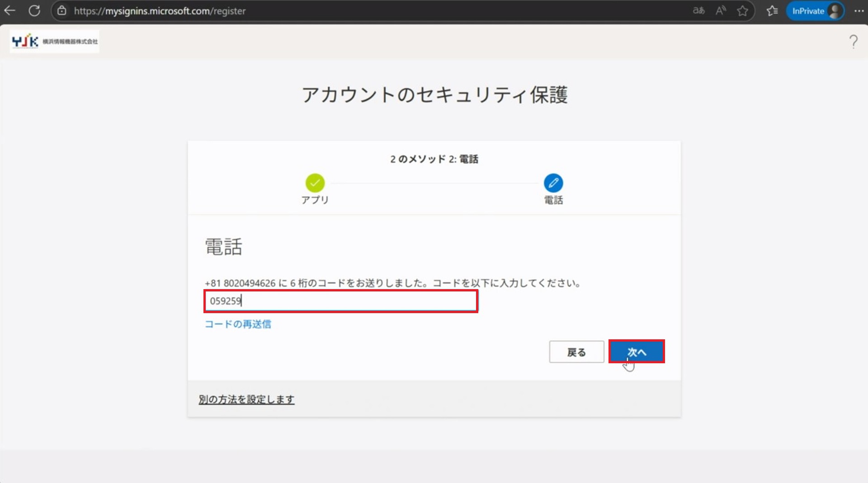Start Read Aloud from the address bar
This screenshot has height=483, width=868.
721,11
